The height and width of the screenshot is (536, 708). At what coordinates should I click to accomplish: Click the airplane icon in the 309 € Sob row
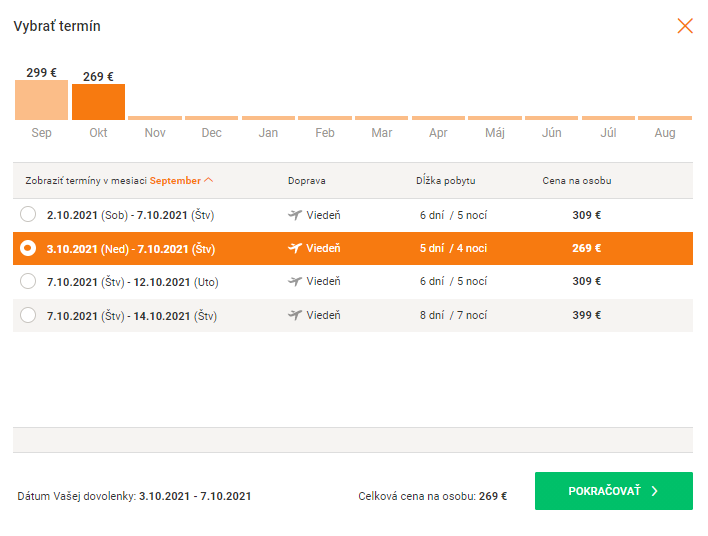pyautogui.click(x=295, y=215)
